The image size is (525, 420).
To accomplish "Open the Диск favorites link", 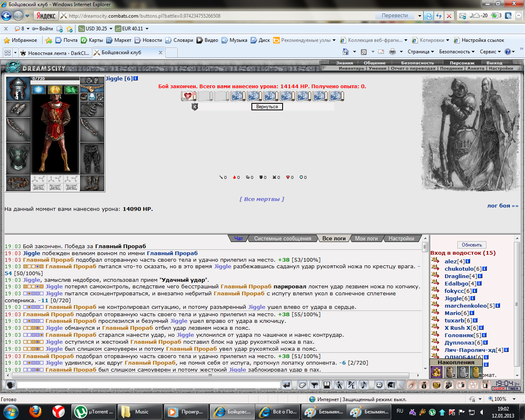I will [260, 40].
